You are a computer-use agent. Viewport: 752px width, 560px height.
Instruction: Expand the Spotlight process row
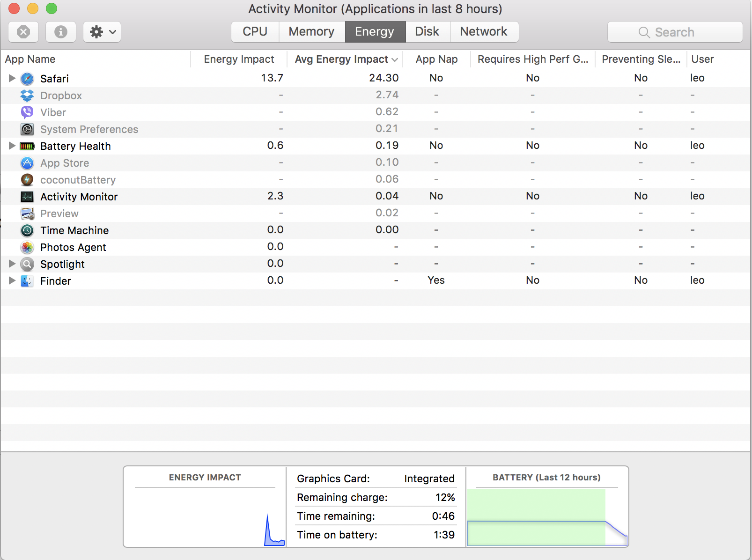click(12, 264)
